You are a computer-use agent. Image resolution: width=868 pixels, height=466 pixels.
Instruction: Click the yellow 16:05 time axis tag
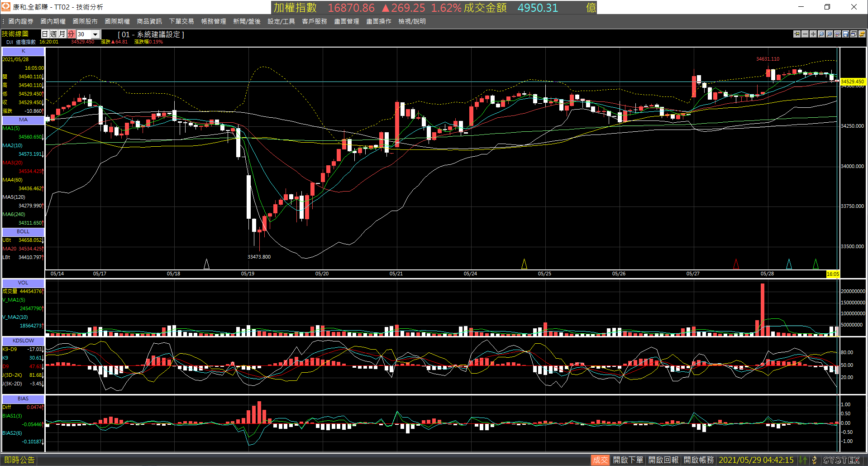[833, 274]
